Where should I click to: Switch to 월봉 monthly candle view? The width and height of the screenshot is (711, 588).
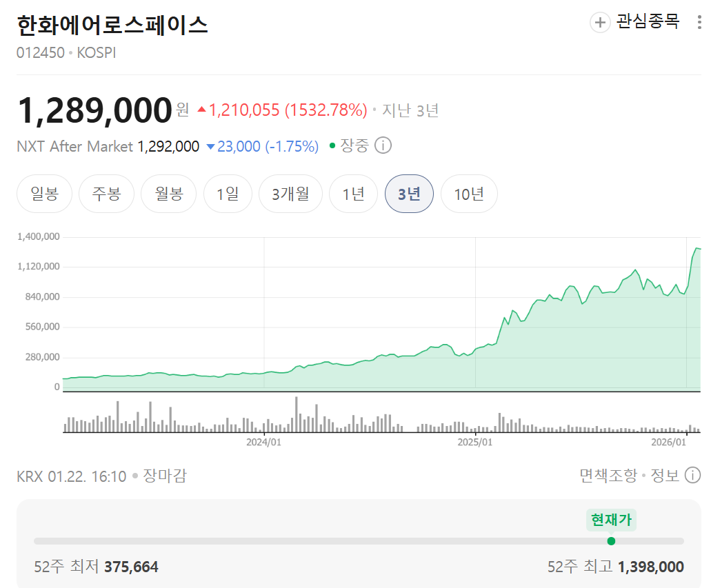(x=169, y=194)
